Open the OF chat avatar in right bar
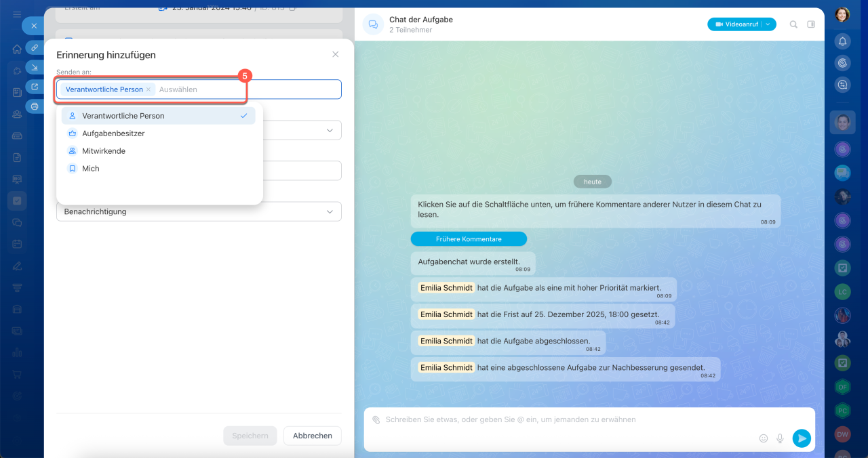This screenshot has height=458, width=868. click(842, 387)
